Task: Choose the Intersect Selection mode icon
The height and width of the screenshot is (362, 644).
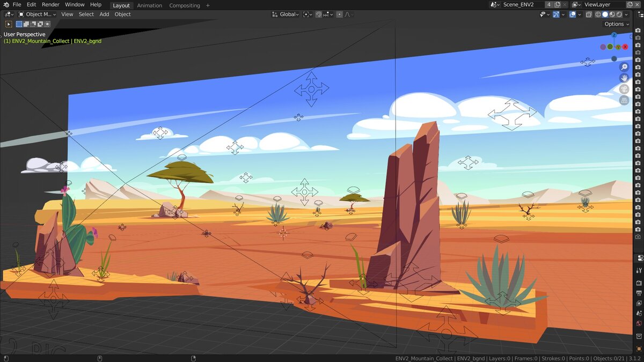Action: (x=47, y=24)
